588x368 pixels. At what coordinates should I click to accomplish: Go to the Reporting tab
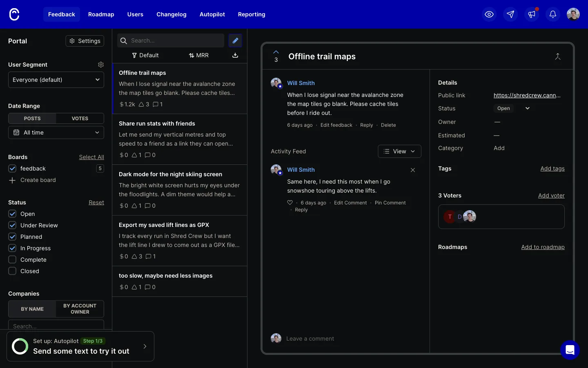point(252,14)
